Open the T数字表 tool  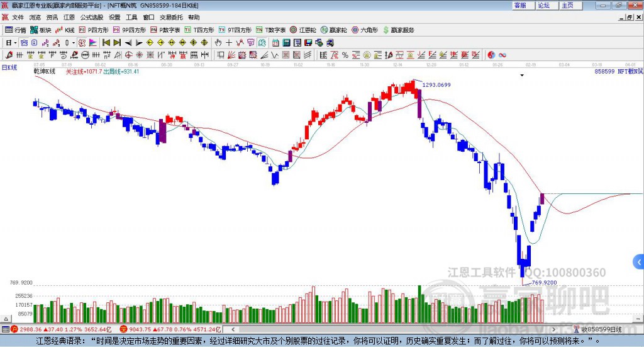(270, 30)
